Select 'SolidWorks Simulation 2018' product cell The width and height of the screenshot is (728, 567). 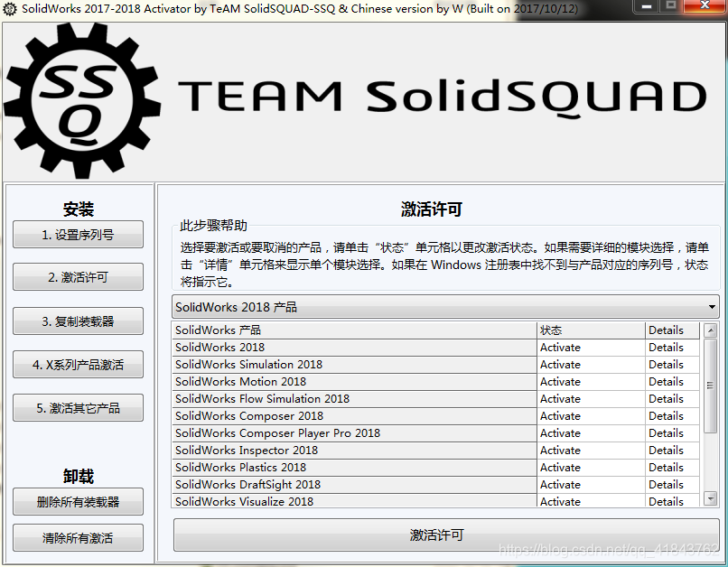coord(354,365)
